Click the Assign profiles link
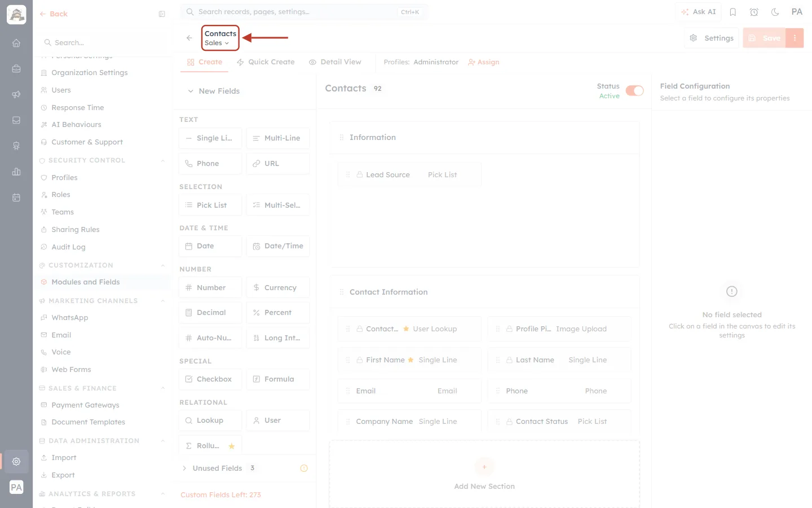The image size is (812, 508). coord(484,62)
